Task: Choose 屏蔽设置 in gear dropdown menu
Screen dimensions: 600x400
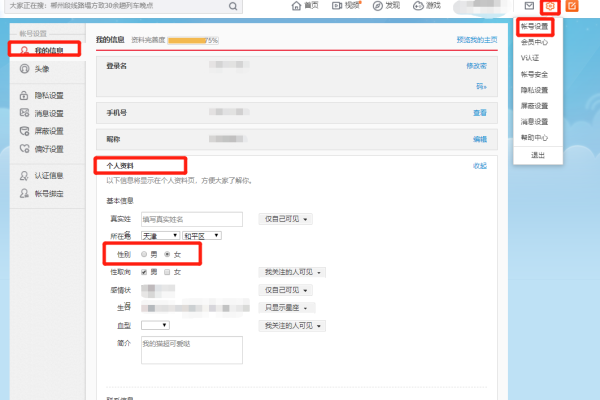Action: (535, 106)
